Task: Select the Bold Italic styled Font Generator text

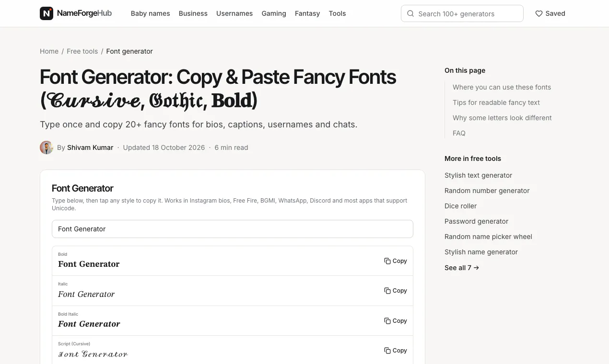Action: point(89,324)
